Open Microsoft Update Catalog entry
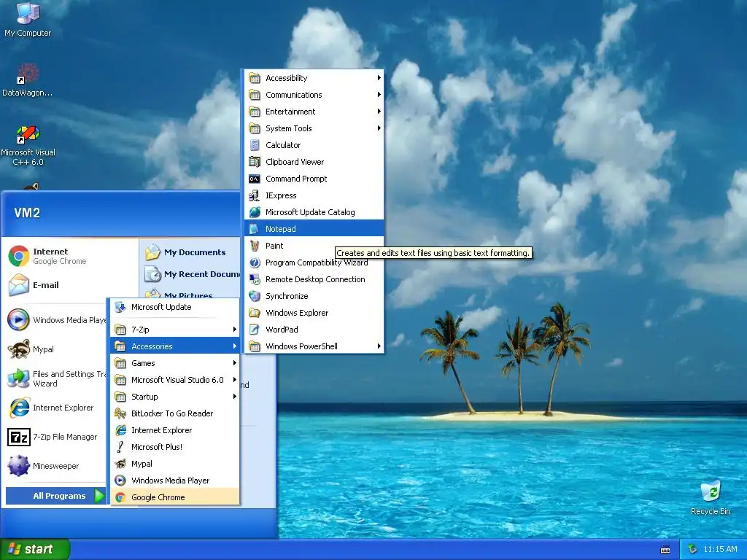747x560 pixels. (314, 212)
